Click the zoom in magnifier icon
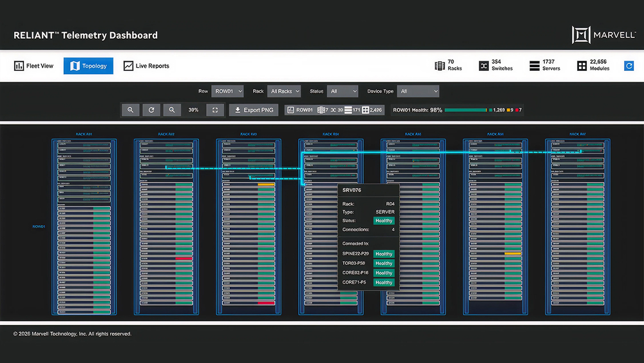 tap(130, 110)
